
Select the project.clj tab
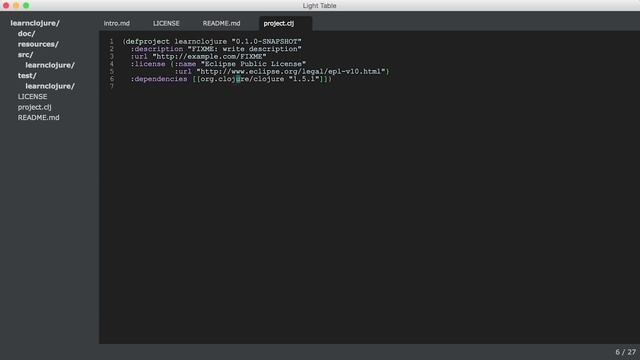click(279, 23)
